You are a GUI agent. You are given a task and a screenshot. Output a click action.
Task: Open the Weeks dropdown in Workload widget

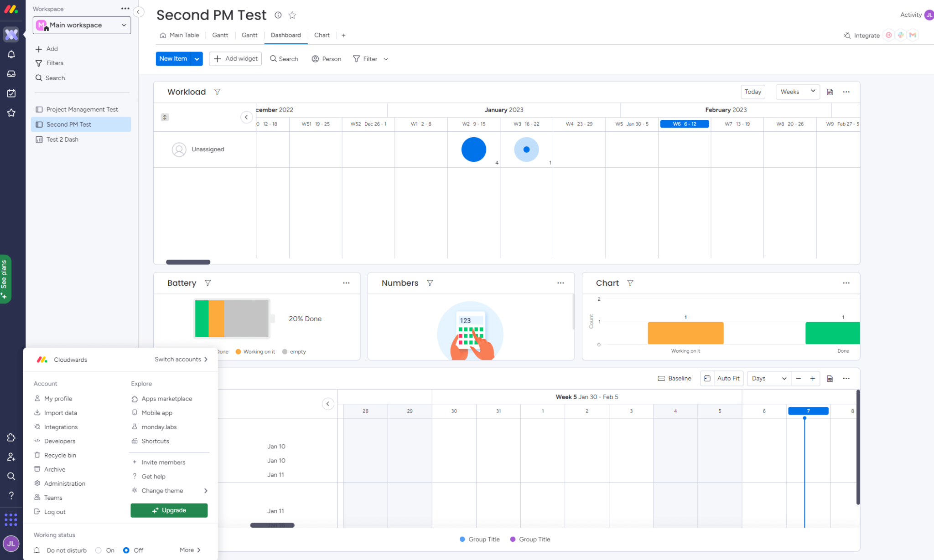tap(797, 92)
